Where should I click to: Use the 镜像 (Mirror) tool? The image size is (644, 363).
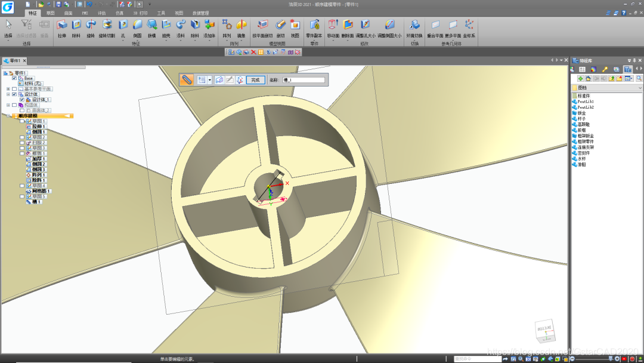coord(241,25)
